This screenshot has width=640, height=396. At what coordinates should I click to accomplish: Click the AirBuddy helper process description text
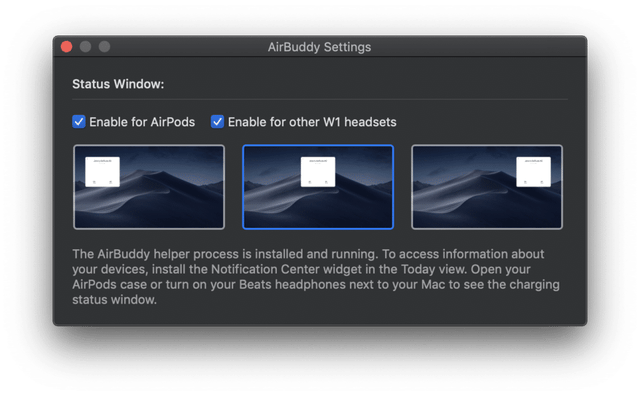click(316, 277)
